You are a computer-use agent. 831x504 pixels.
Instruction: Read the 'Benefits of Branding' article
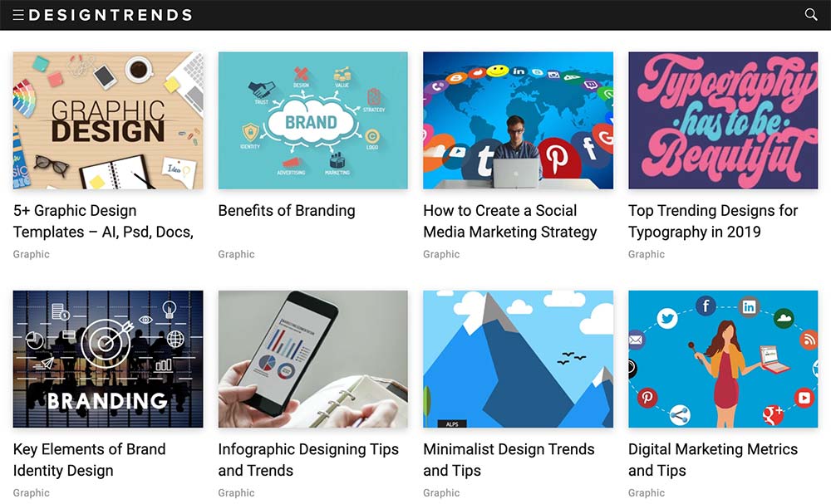[287, 211]
